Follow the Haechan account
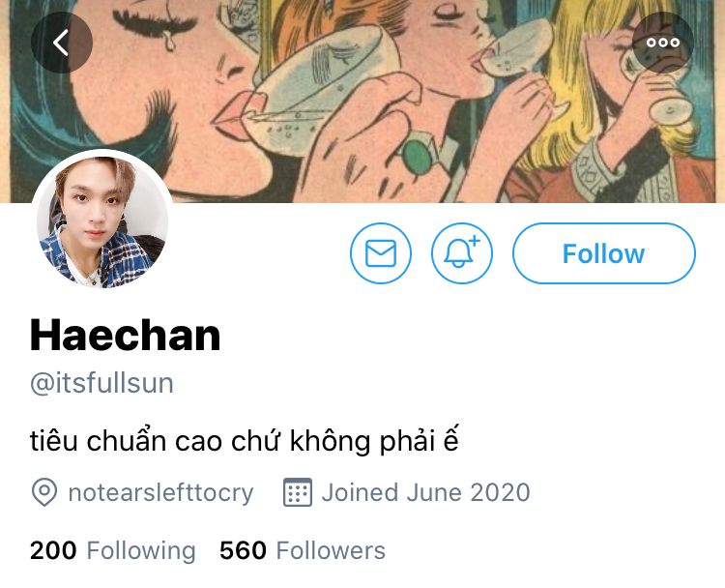Viewport: 725px width, 588px height. click(603, 253)
